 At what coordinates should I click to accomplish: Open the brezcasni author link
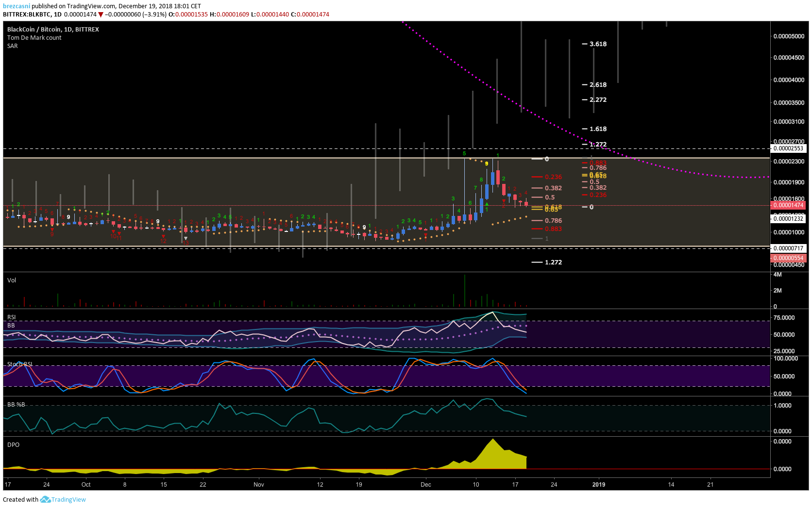pyautogui.click(x=17, y=6)
